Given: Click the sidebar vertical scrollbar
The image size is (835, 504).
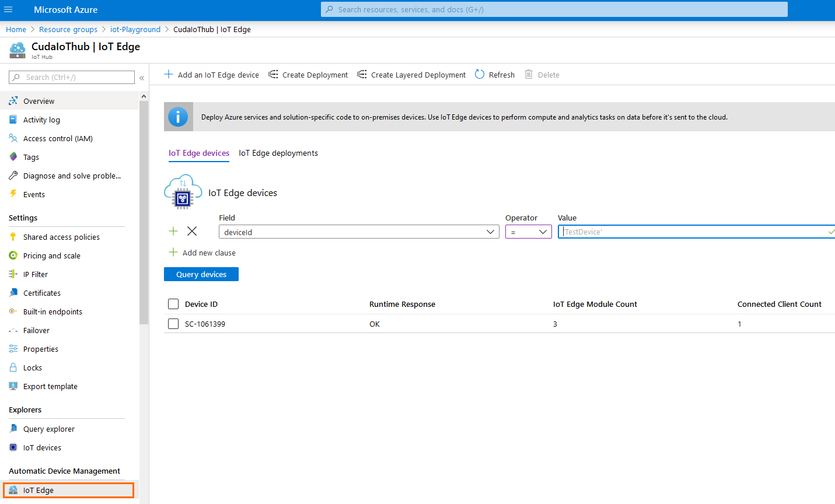Looking at the screenshot, I should pyautogui.click(x=144, y=213).
